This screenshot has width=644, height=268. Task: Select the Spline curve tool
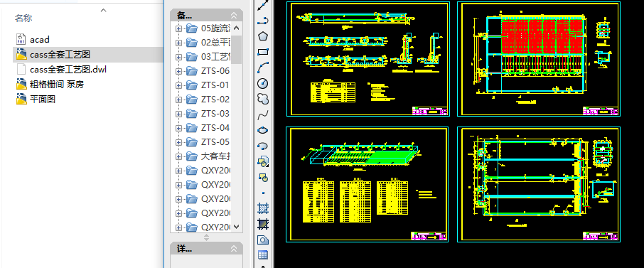(x=263, y=114)
